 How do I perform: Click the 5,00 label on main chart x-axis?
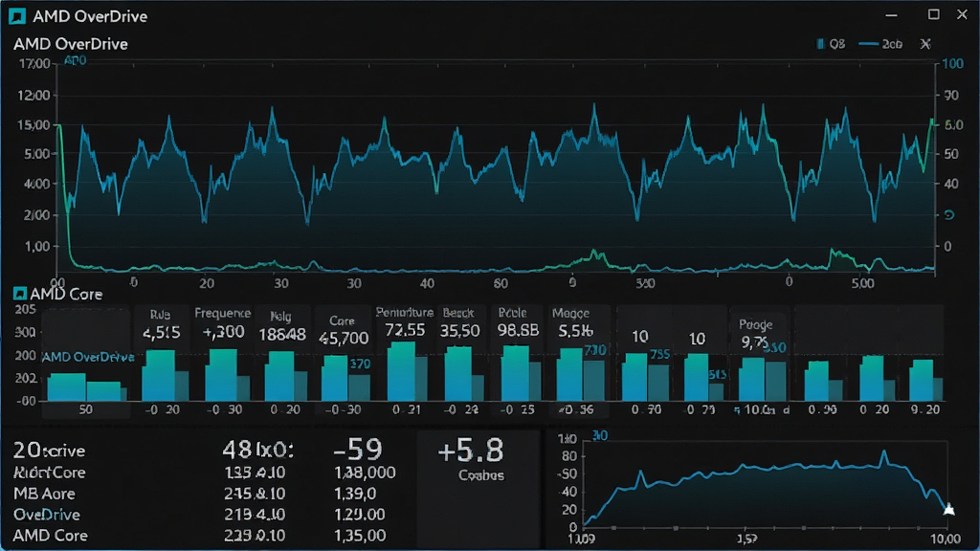(862, 283)
